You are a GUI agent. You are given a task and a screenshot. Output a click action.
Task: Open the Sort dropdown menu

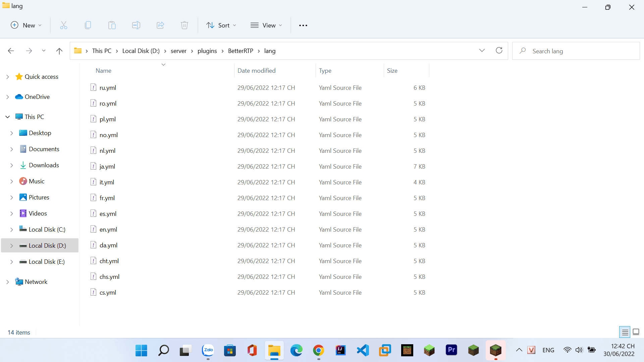[x=221, y=25]
